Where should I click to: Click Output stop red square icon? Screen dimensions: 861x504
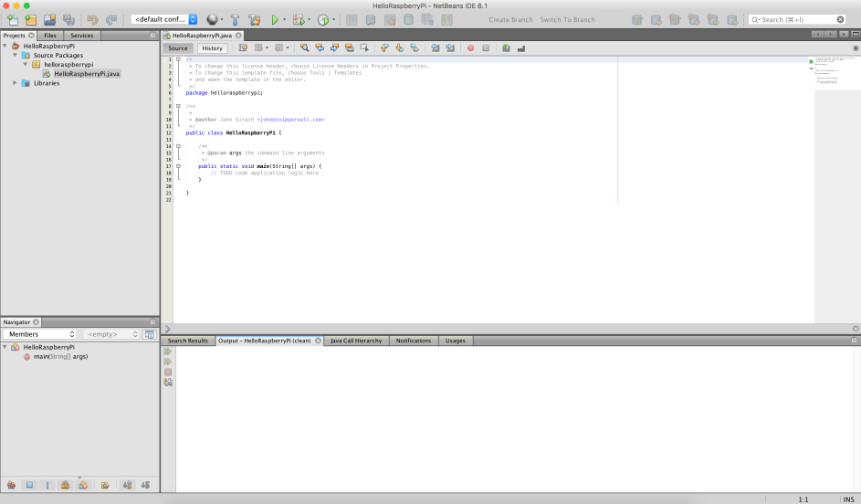click(x=168, y=373)
